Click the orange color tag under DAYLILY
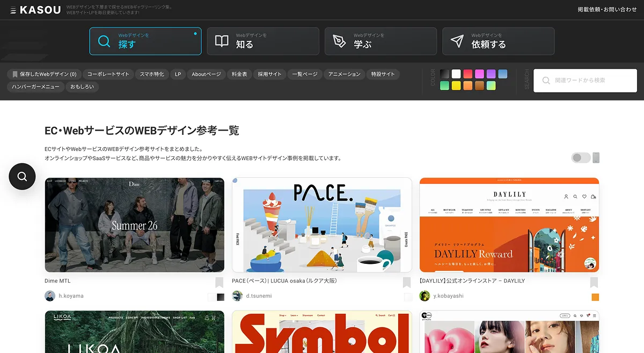 coord(595,297)
